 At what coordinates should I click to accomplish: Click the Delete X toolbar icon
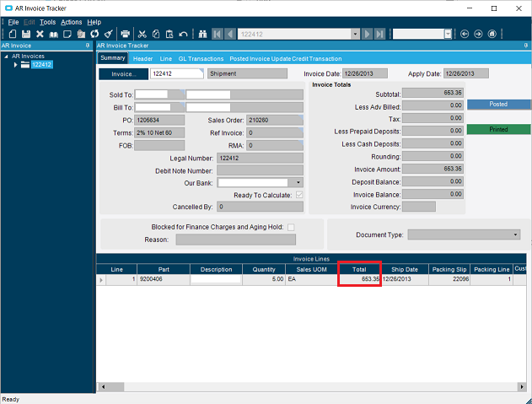pyautogui.click(x=40, y=34)
